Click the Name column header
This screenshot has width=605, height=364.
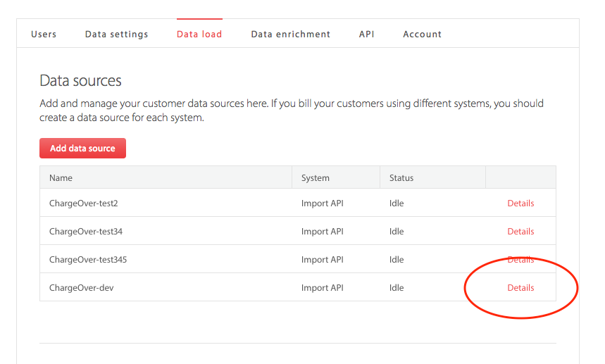pyautogui.click(x=61, y=177)
